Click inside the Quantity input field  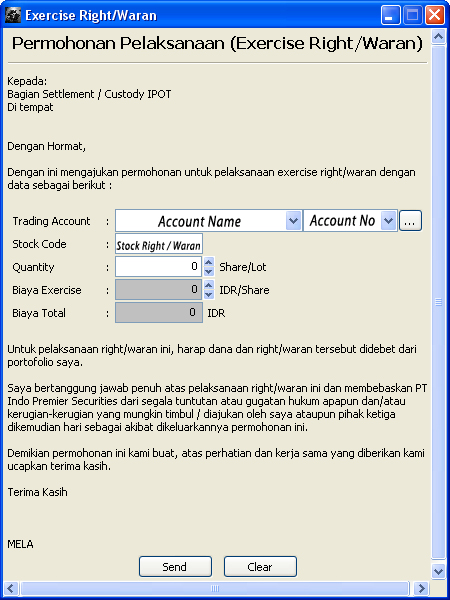158,266
